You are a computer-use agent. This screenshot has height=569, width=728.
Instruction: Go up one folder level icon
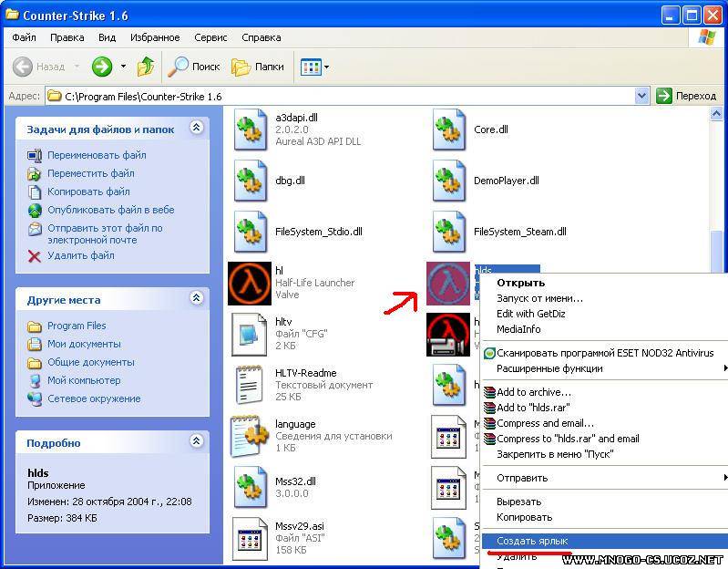point(146,67)
